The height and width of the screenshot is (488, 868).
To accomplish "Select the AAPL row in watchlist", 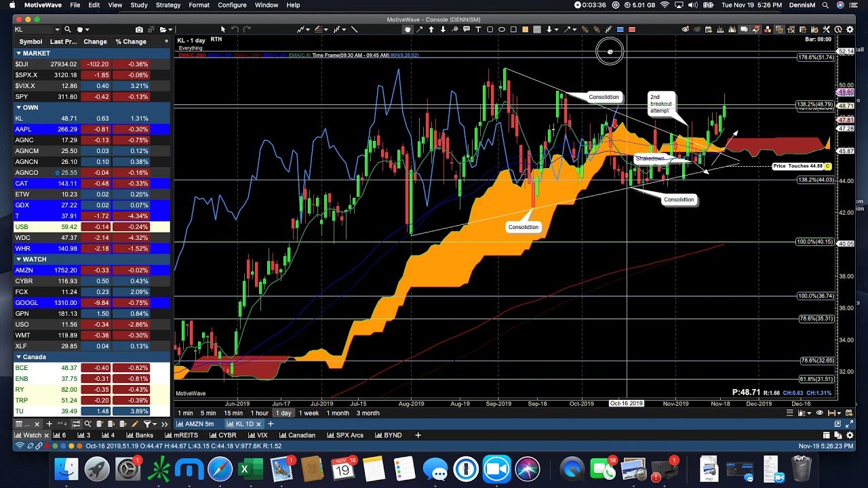I will [x=92, y=129].
